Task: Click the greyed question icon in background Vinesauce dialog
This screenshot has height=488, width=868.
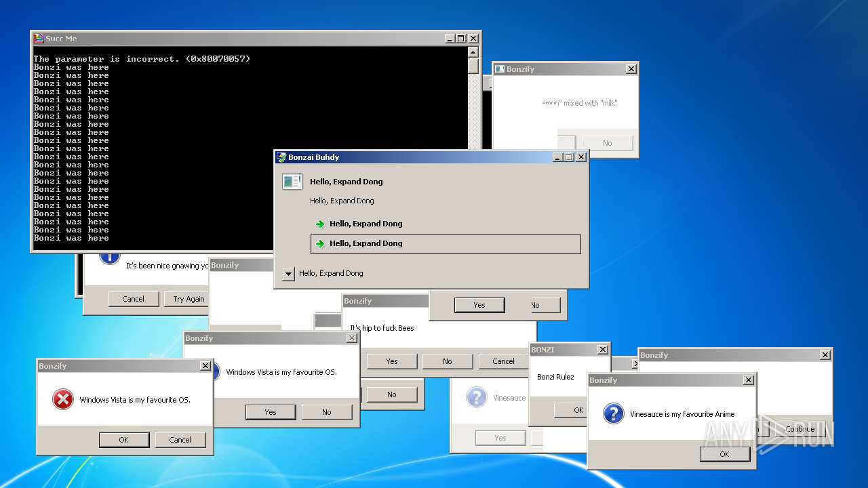Action: (477, 397)
